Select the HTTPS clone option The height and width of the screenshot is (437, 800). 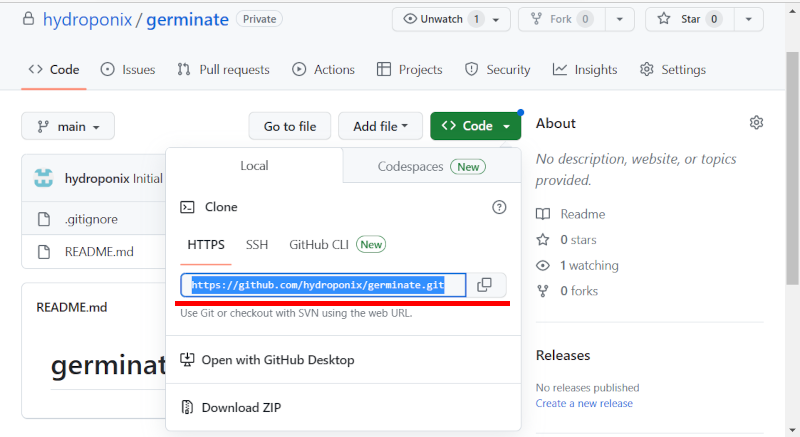206,245
